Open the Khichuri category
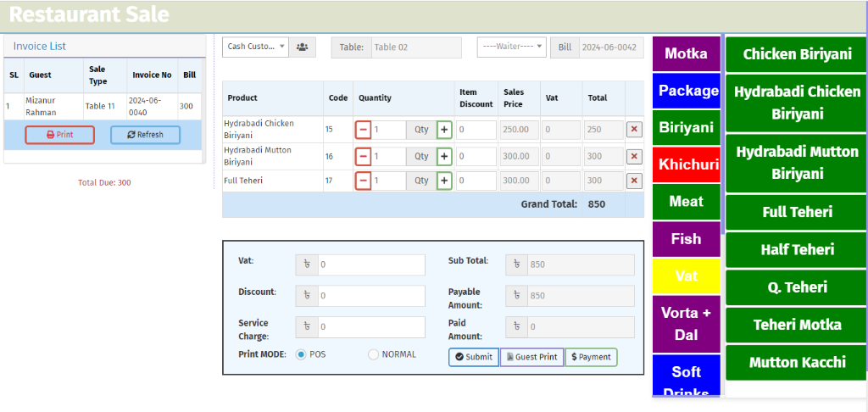868x412 pixels. click(x=687, y=164)
